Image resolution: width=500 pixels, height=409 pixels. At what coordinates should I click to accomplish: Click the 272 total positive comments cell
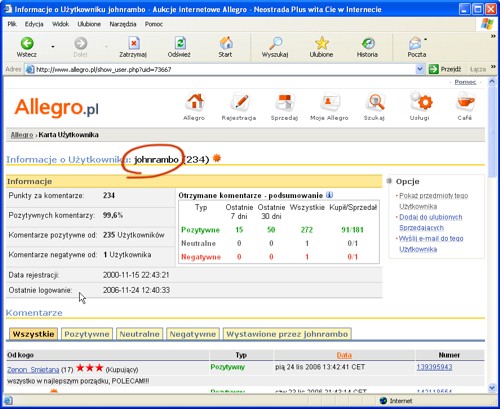click(307, 230)
